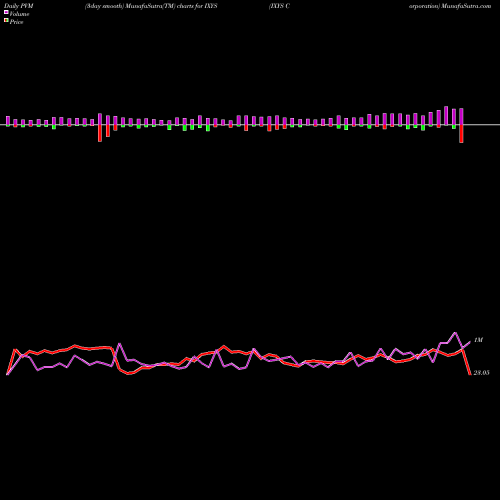The height and width of the screenshot is (500, 500).
Task: Click the Price legend swatch
Action: tap(6, 21)
